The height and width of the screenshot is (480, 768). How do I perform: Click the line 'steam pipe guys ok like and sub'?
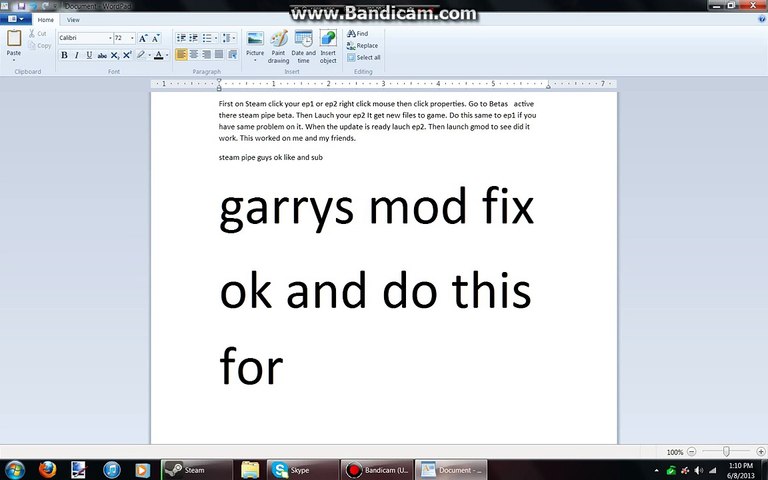tap(270, 157)
